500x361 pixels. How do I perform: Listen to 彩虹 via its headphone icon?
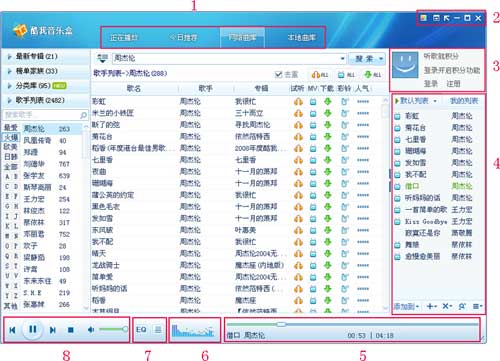298,102
